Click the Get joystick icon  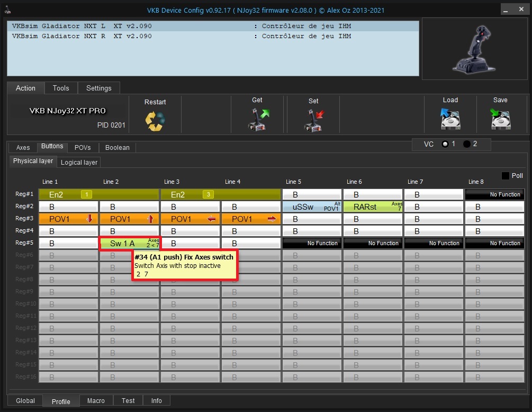[258, 120]
